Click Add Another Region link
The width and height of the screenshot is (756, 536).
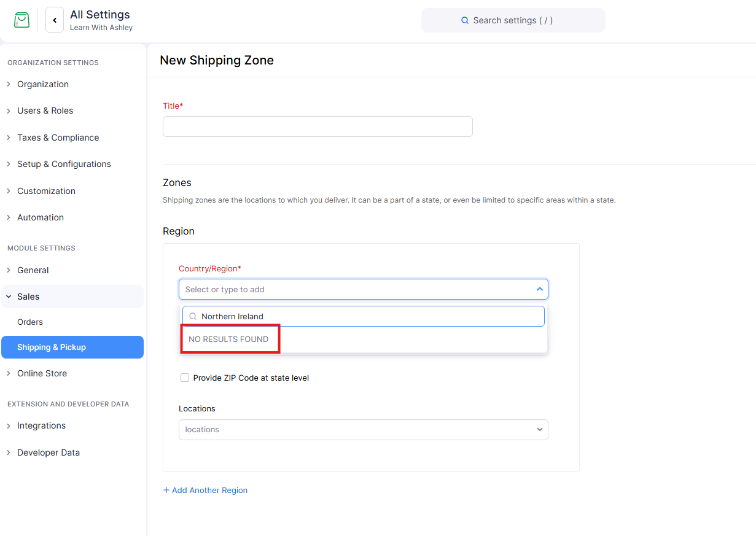click(x=209, y=490)
